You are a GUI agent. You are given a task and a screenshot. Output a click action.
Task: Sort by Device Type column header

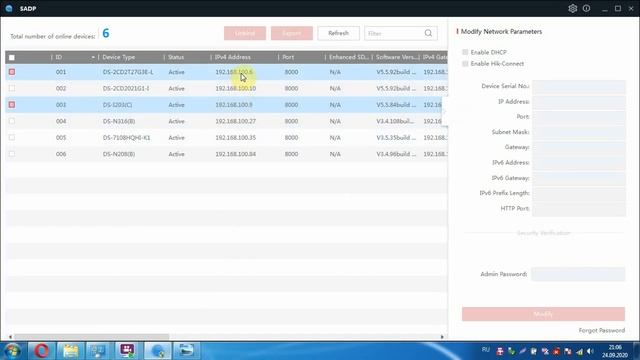(118, 57)
